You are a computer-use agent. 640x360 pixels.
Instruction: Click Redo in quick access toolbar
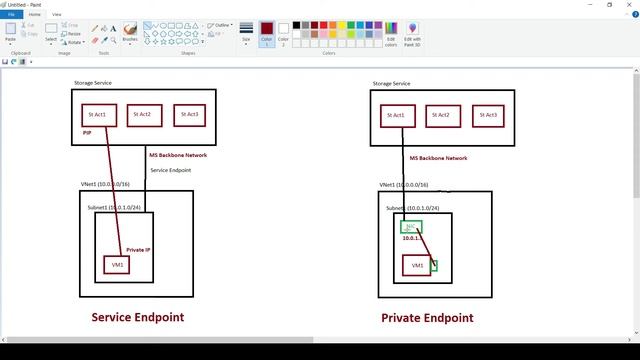22,62
